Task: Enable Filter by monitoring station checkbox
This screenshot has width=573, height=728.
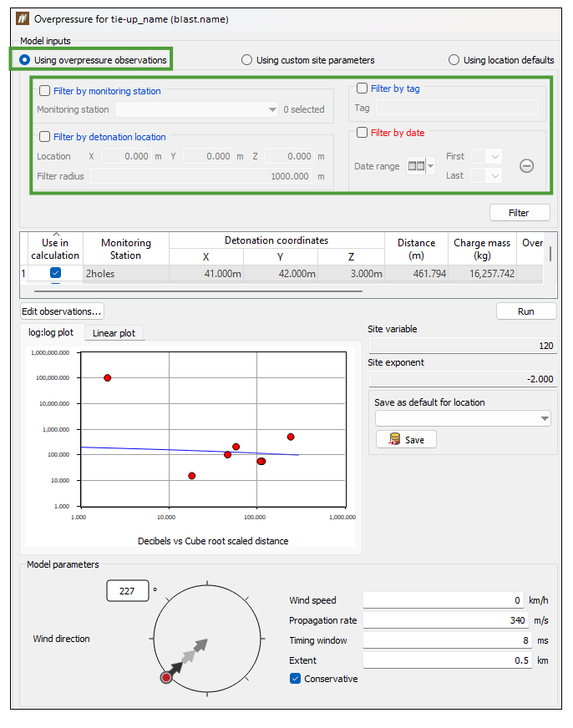Action: click(x=44, y=90)
